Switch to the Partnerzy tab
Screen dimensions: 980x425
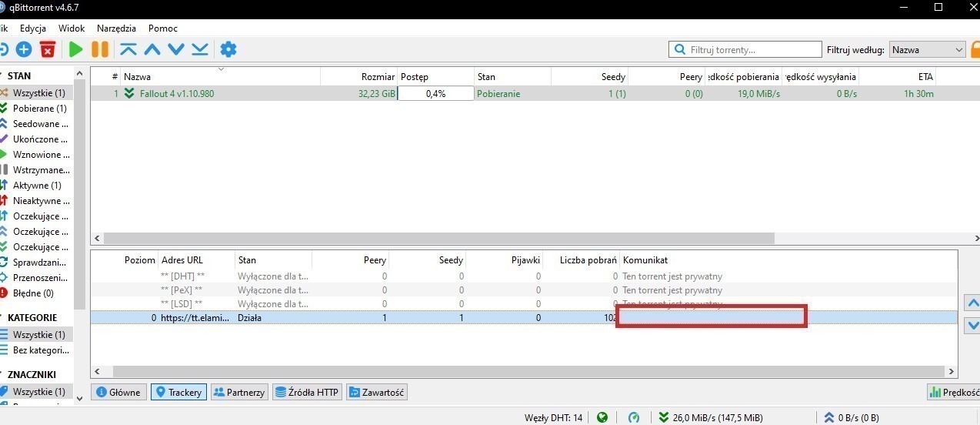point(238,392)
